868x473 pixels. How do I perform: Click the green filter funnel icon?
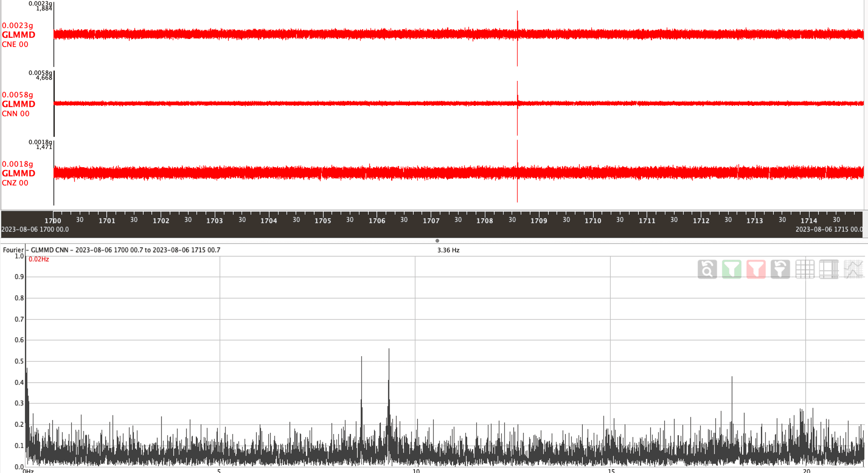coord(732,269)
